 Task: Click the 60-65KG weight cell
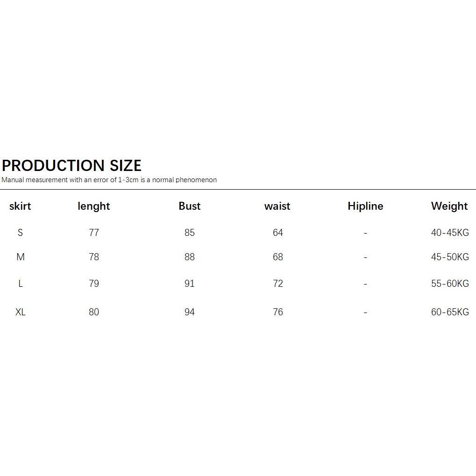pyautogui.click(x=450, y=312)
